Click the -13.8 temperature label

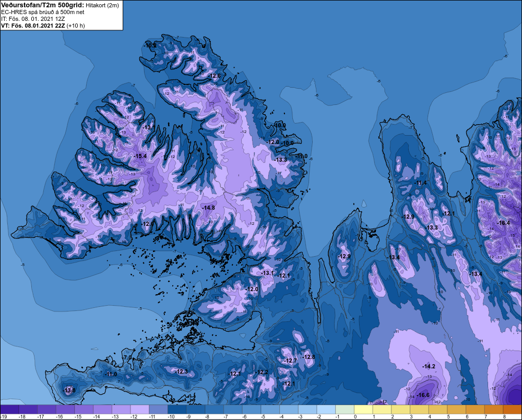[69, 390]
